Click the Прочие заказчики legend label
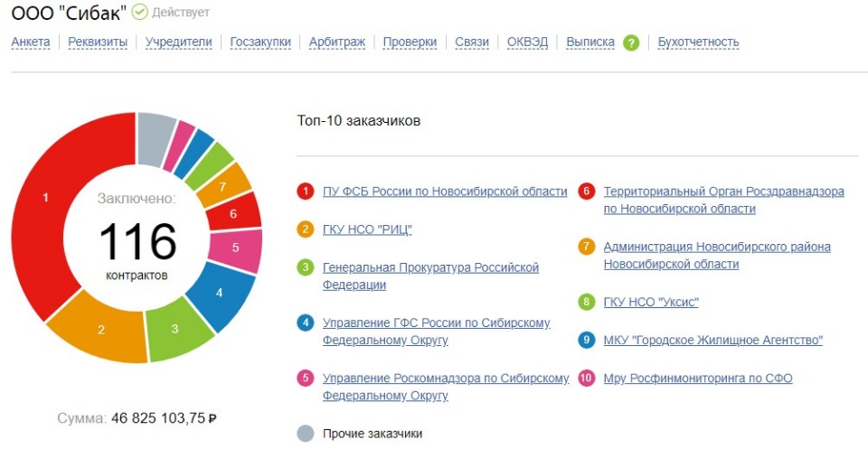The width and height of the screenshot is (868, 468). click(x=373, y=434)
